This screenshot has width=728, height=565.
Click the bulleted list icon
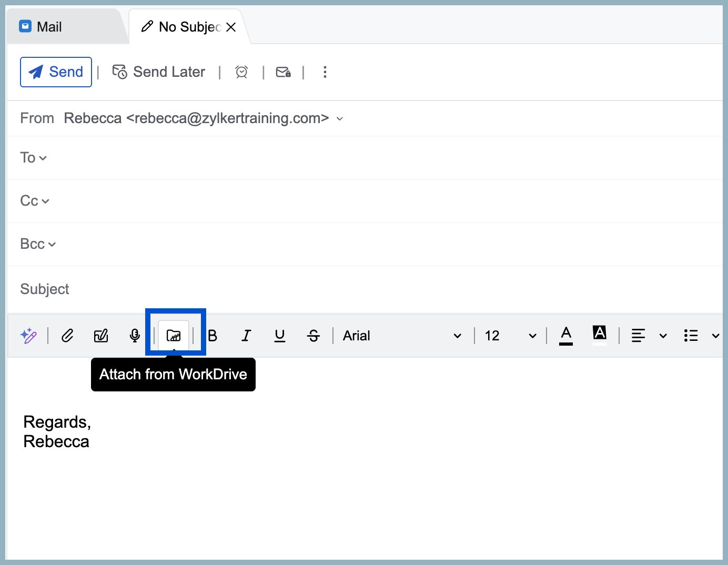[x=691, y=336]
